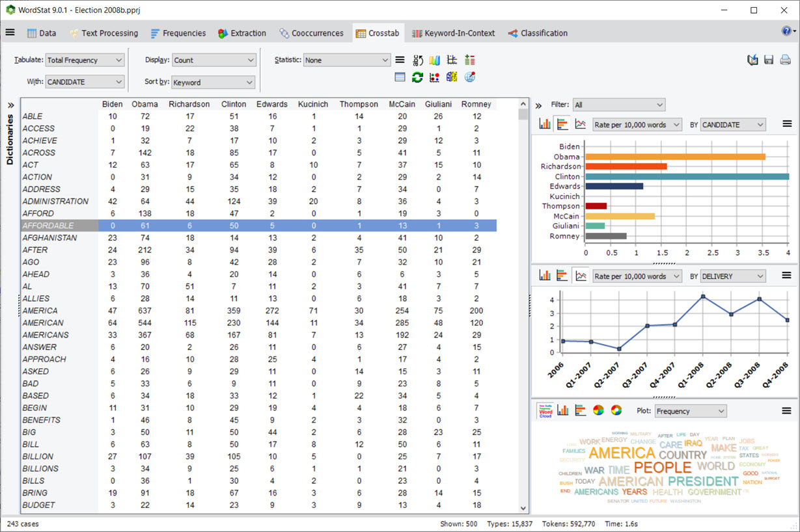This screenshot has height=532, width=800.
Task: Click the donut chart icon in bottom panel
Action: [x=616, y=410]
